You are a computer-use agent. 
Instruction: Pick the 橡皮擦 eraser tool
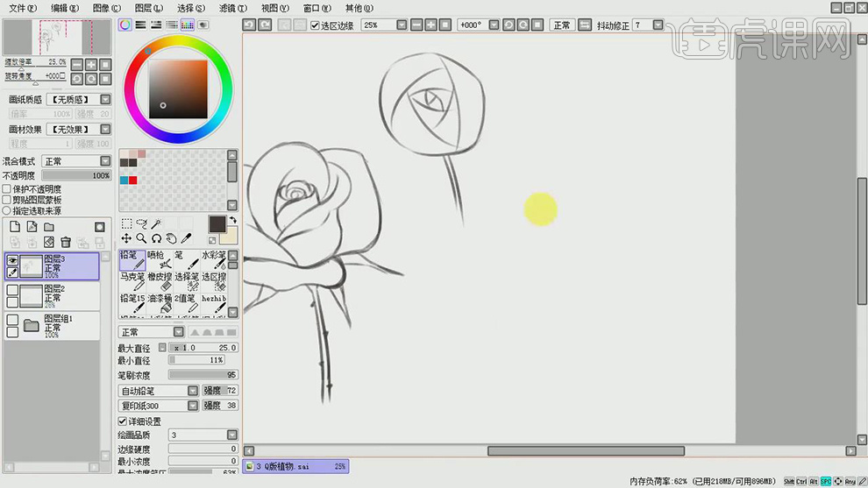(x=159, y=281)
